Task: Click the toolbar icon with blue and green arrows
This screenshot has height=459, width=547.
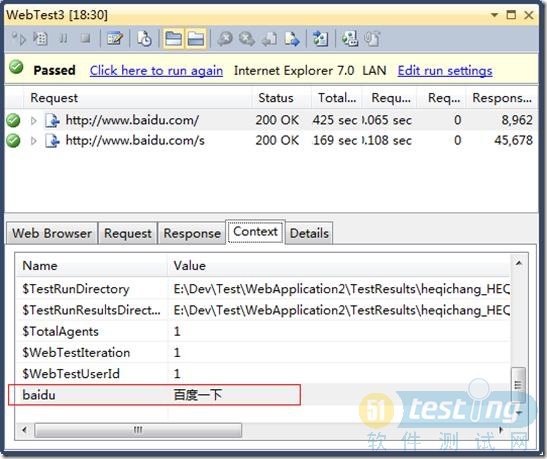Action: (321, 38)
